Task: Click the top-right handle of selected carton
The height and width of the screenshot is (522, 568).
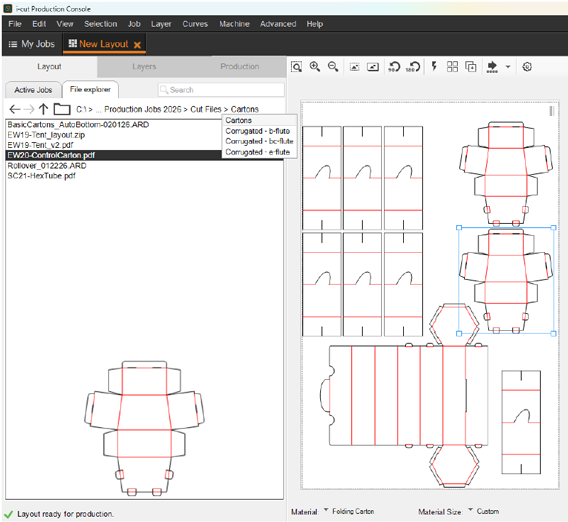Action: 554,227
